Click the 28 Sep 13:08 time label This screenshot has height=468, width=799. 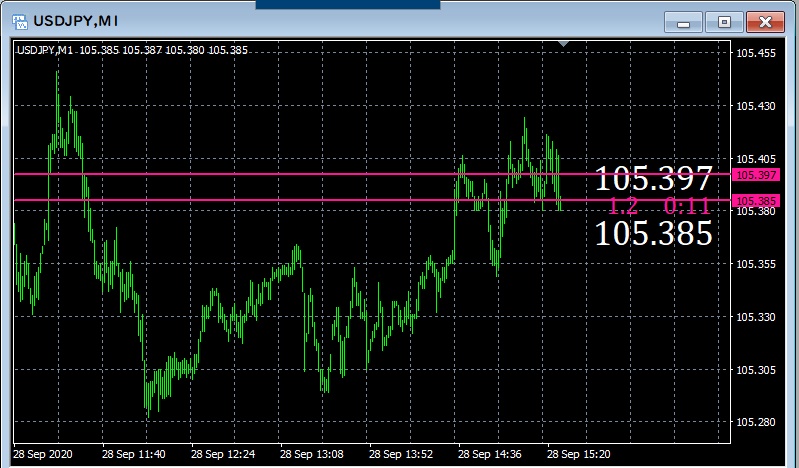pyautogui.click(x=311, y=454)
